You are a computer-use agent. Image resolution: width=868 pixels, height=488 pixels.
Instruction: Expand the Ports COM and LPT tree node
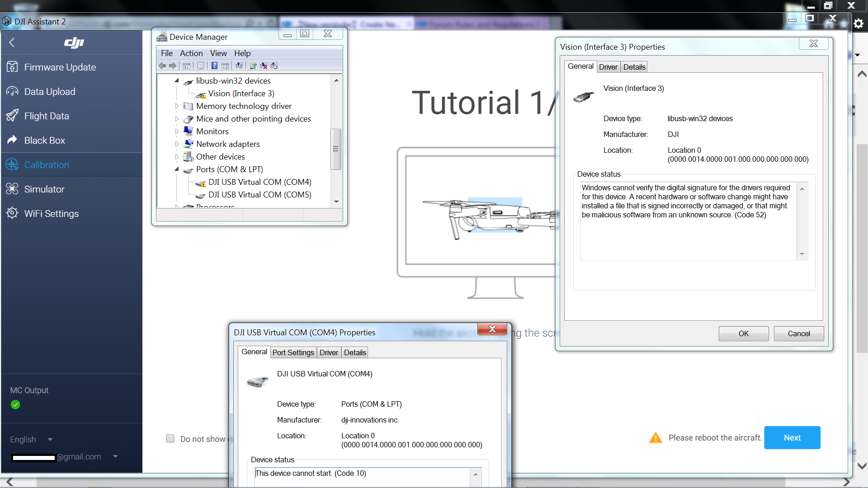(177, 169)
